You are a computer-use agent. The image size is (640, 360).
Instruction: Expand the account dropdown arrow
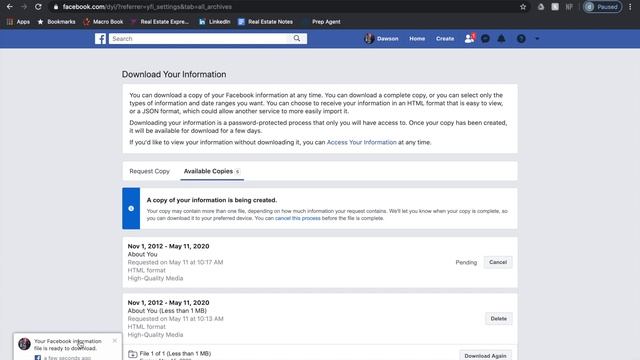coord(537,39)
